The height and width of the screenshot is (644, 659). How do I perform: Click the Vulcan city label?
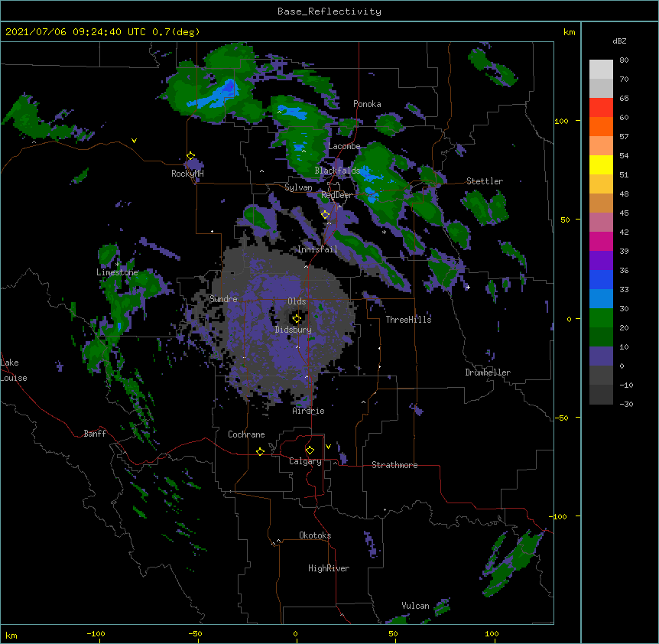coord(415,606)
